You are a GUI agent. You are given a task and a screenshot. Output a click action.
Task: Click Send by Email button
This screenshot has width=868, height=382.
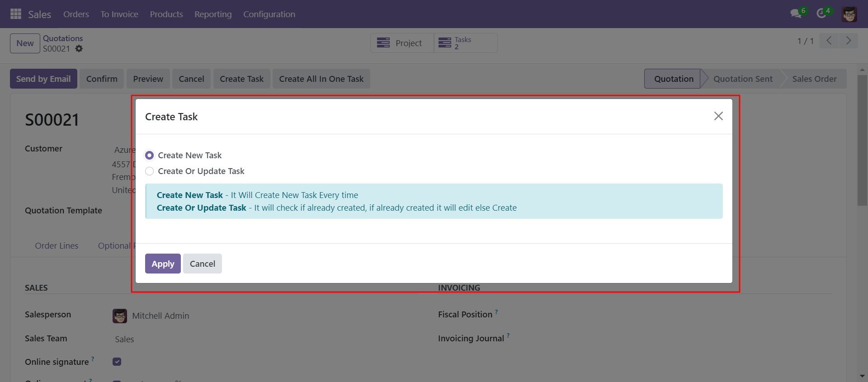[43, 79]
